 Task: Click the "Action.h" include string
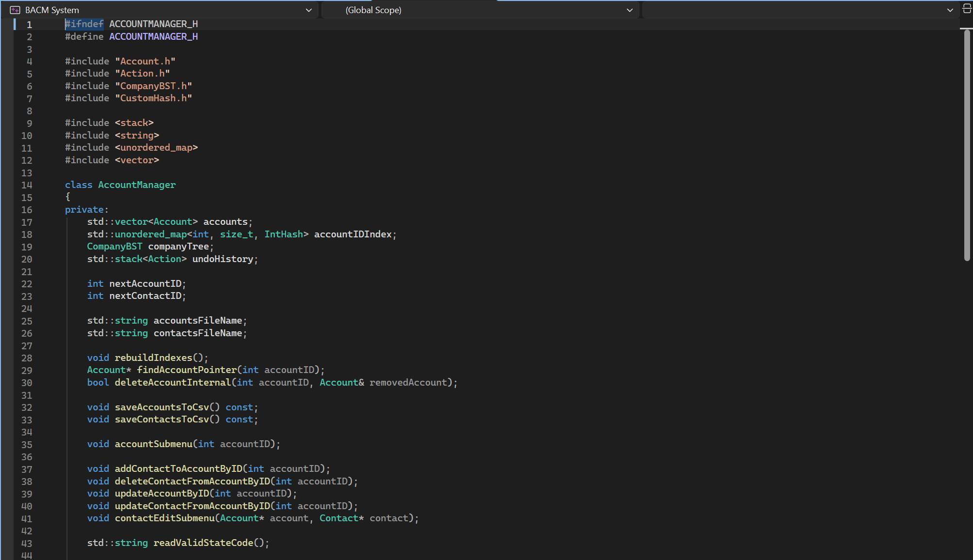click(x=143, y=73)
